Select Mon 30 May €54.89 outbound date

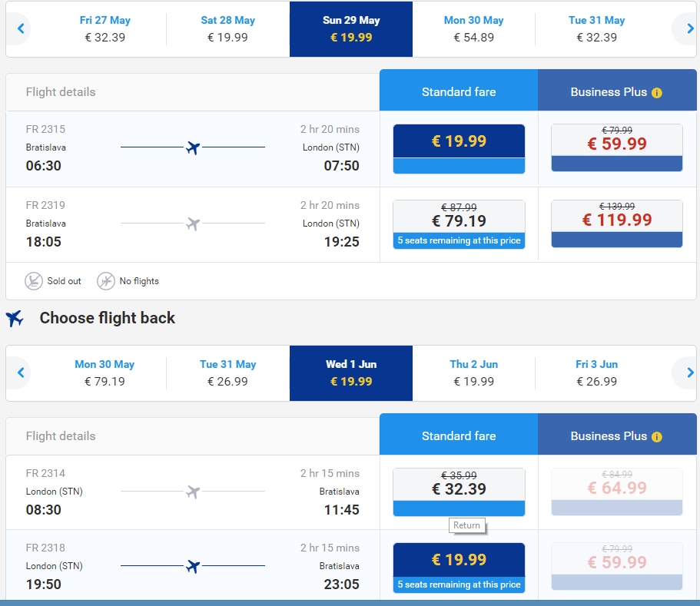pos(473,29)
